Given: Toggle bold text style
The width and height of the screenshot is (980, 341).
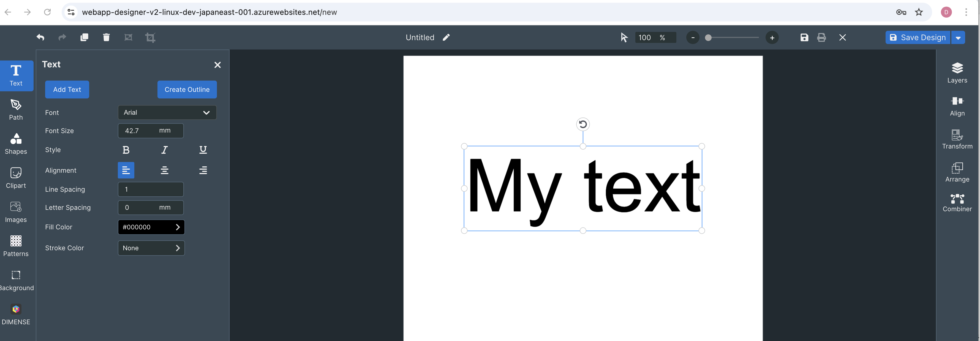Looking at the screenshot, I should pos(126,150).
